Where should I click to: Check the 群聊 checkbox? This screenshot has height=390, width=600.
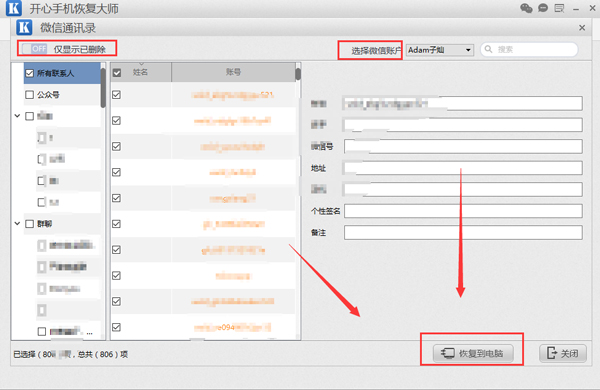29,224
